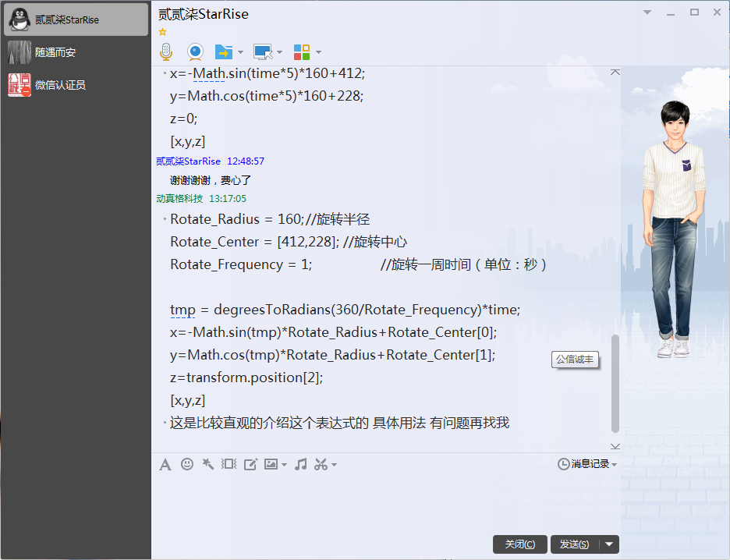Click the message input text area
This screenshot has height=560, width=730.
pyautogui.click(x=385, y=503)
